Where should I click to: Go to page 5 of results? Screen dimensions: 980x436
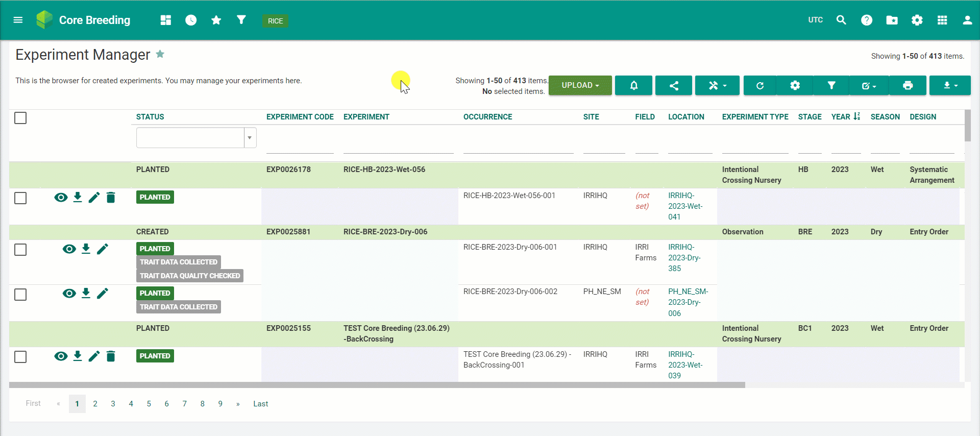tap(149, 404)
